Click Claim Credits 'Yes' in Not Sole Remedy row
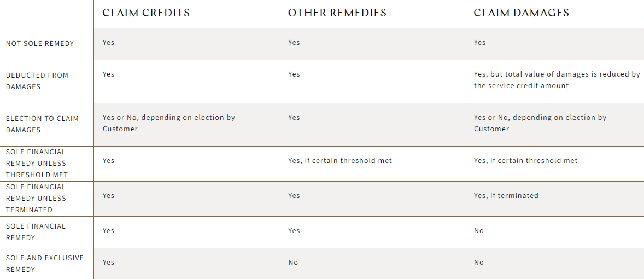The width and height of the screenshot is (644, 279). click(x=108, y=42)
